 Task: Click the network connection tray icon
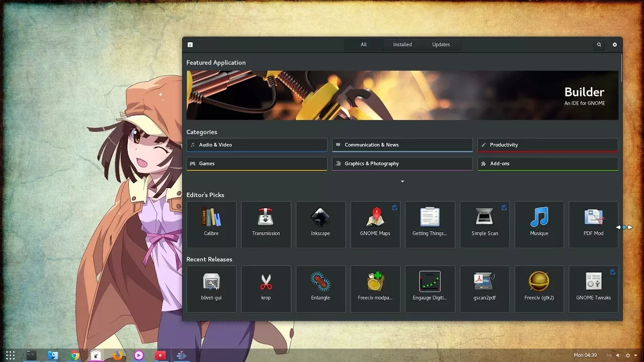tap(609, 355)
